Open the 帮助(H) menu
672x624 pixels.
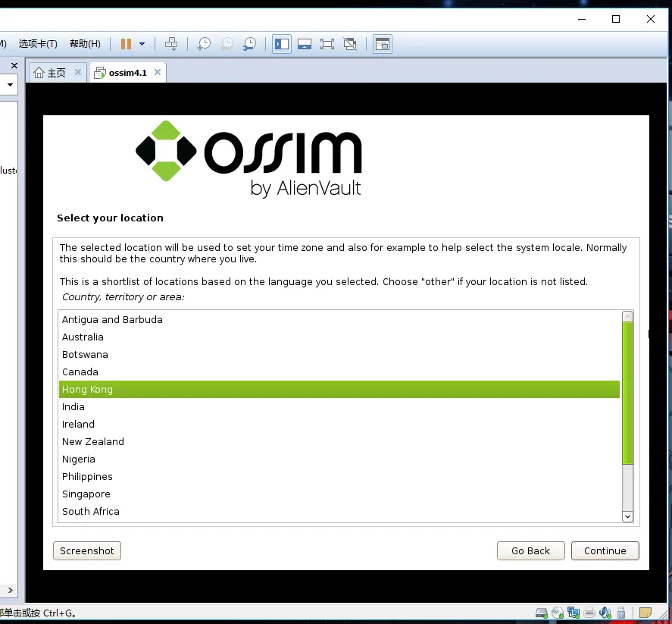click(x=85, y=44)
